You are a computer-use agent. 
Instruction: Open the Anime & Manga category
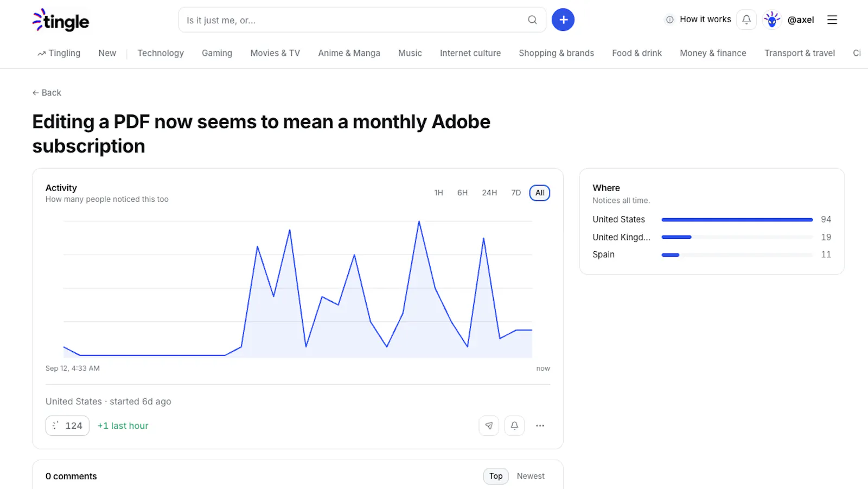[349, 53]
